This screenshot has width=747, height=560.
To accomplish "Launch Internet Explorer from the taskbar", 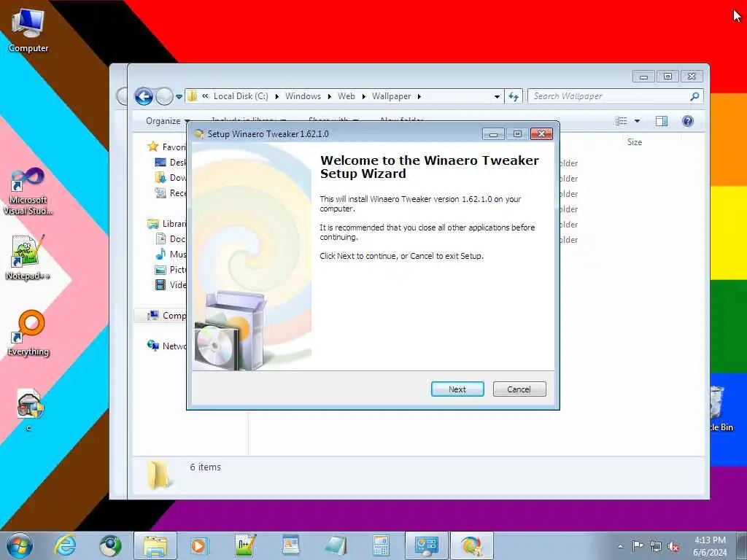I will [x=65, y=545].
